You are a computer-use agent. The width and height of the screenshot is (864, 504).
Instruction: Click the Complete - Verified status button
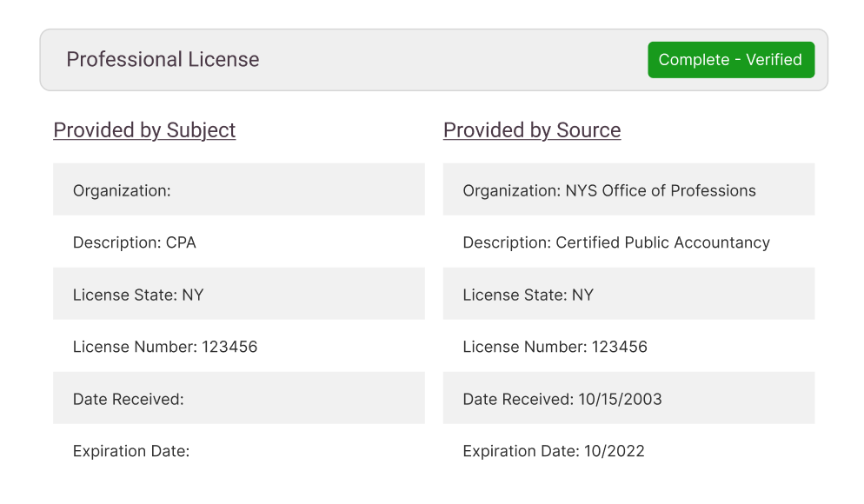(x=731, y=59)
